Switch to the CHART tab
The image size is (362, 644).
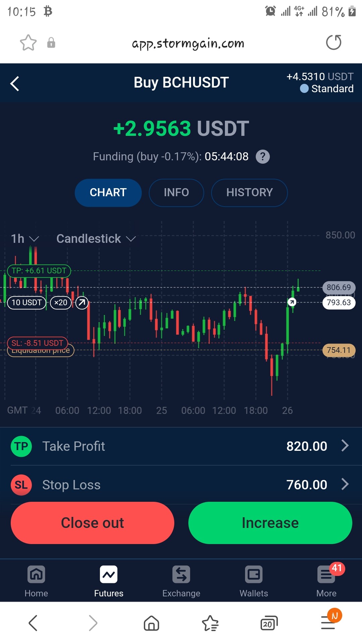pyautogui.click(x=108, y=193)
